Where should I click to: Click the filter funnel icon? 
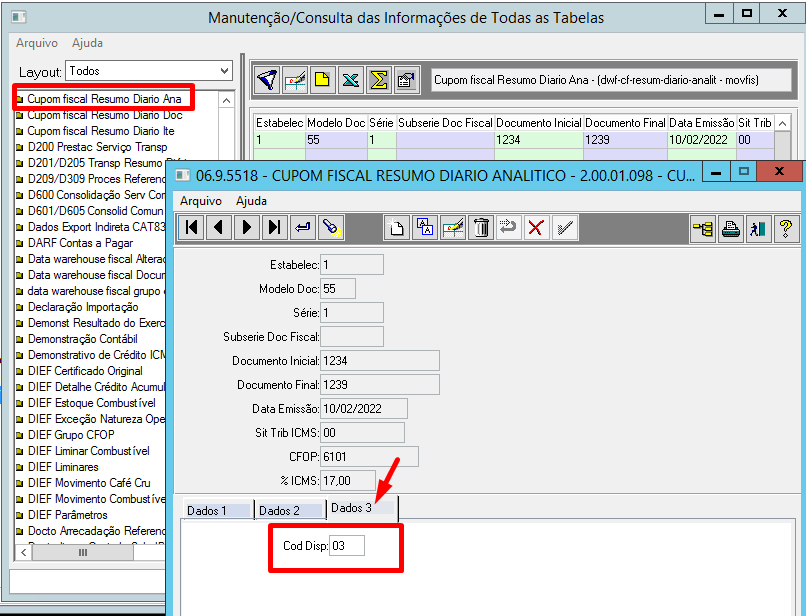(x=267, y=80)
